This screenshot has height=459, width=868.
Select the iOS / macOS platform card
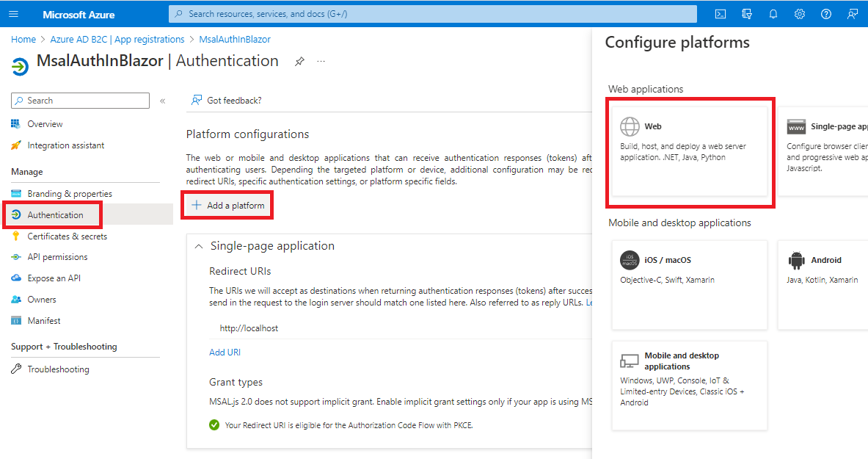690,285
